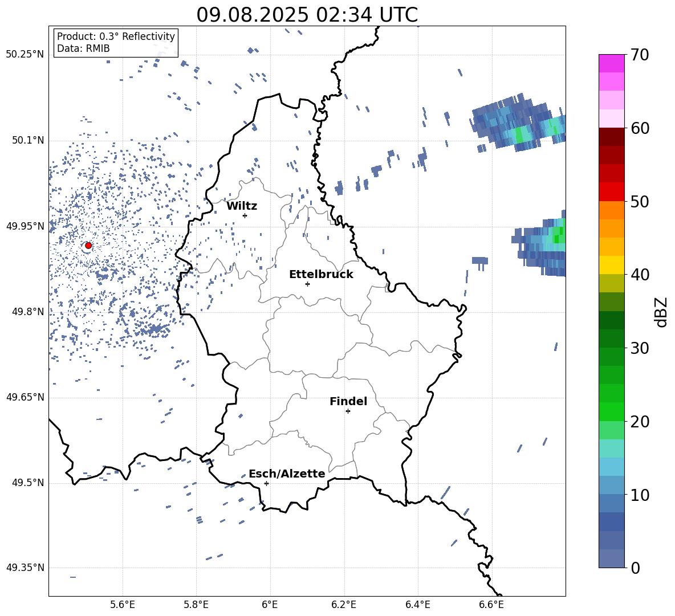The height and width of the screenshot is (616, 675).
Task: Click the 49.5°N latitude label
Action: tap(28, 483)
